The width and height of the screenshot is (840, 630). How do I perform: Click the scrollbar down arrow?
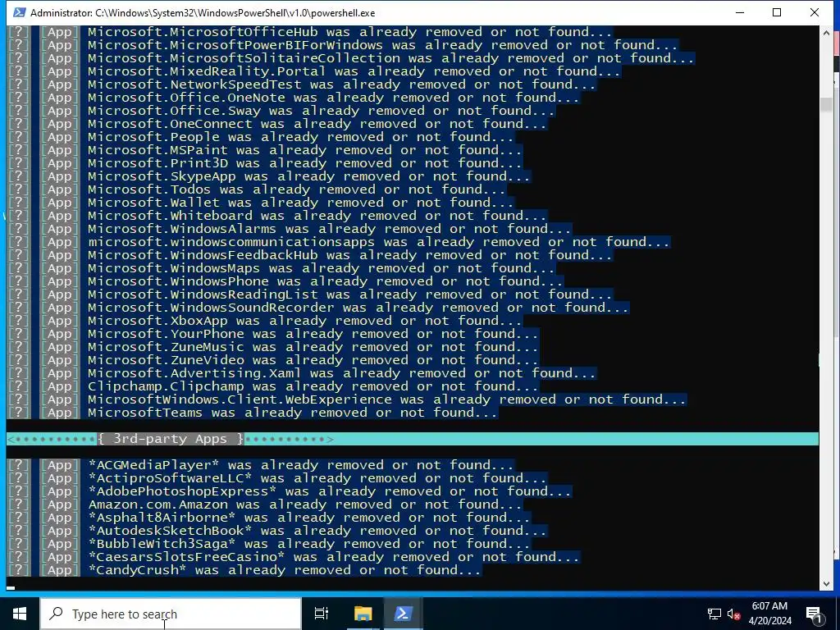pyautogui.click(x=825, y=584)
